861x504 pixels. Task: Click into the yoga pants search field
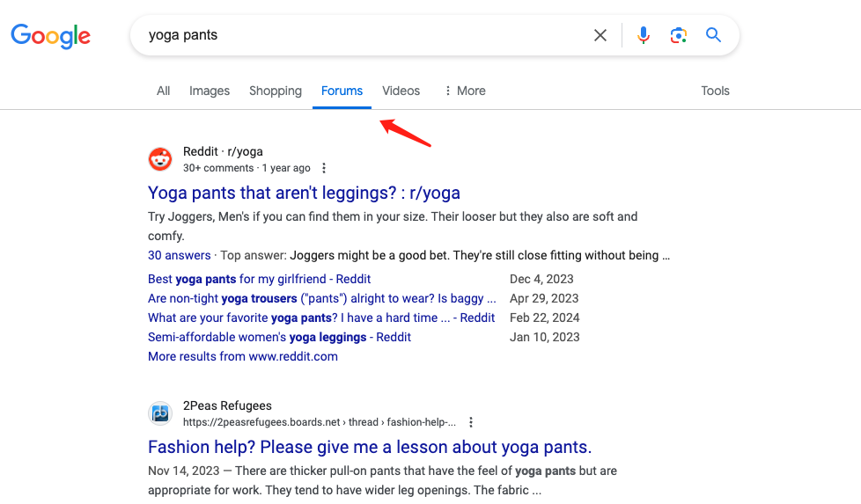click(x=352, y=35)
